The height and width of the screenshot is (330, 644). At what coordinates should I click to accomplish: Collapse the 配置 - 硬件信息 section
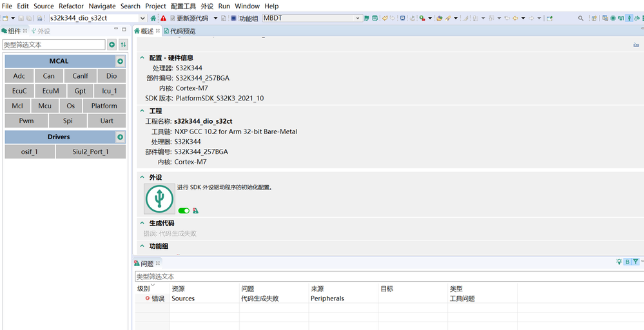(x=142, y=58)
